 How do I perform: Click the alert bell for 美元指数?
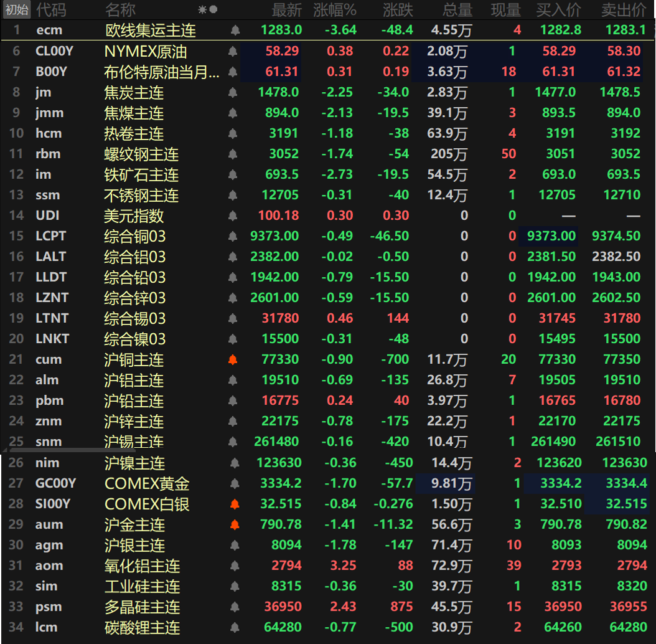point(233,215)
